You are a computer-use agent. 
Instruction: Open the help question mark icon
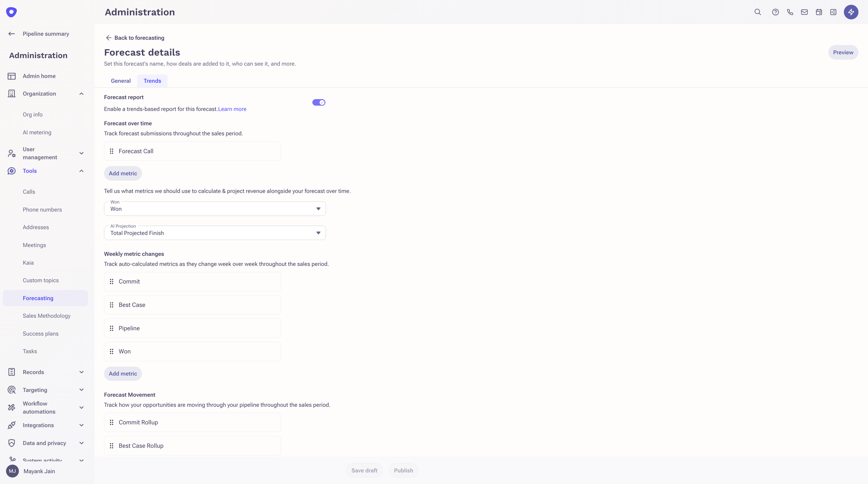(775, 12)
